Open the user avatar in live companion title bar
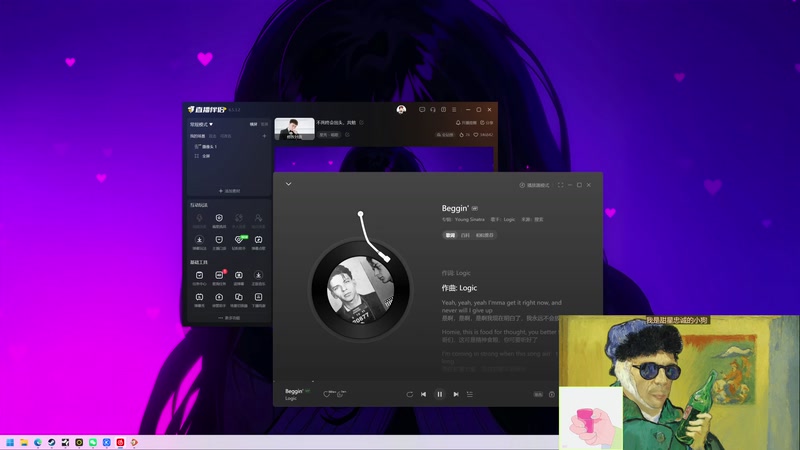 tap(402, 109)
